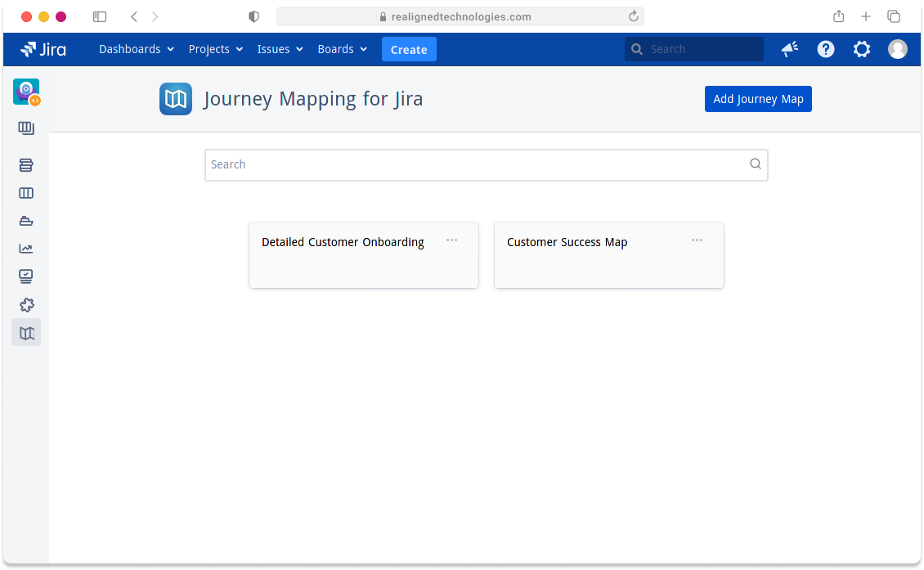Viewport: 924px width, 570px height.
Task: Click the browser Share icon
Action: pyautogui.click(x=839, y=16)
